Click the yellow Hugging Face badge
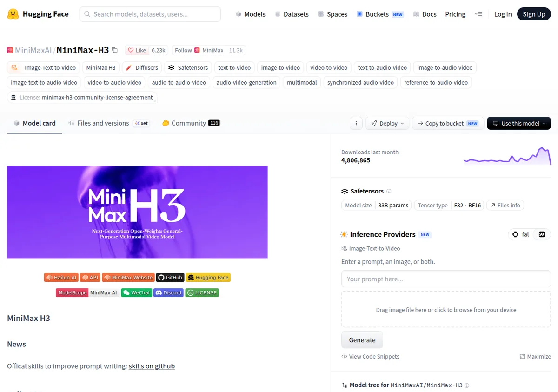 [208, 278]
